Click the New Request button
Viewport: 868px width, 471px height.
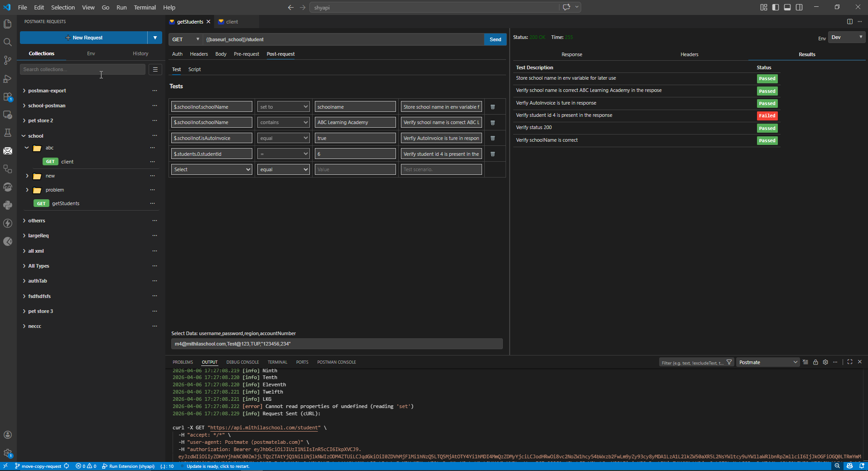click(x=84, y=38)
